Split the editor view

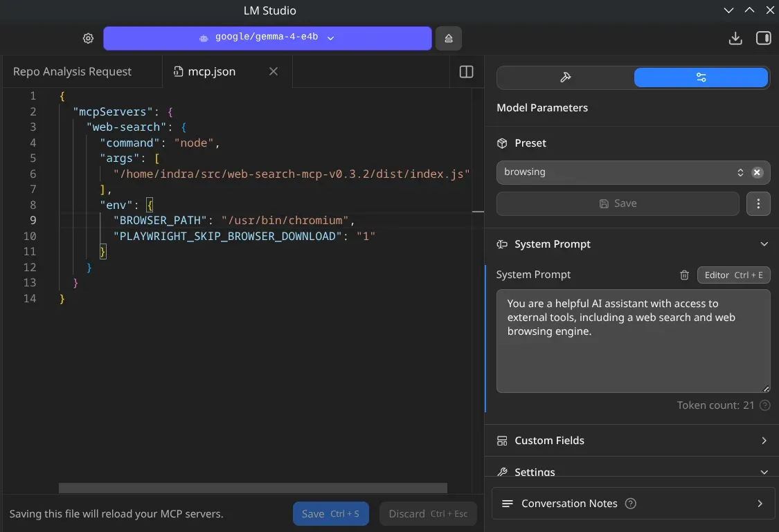[466, 71]
